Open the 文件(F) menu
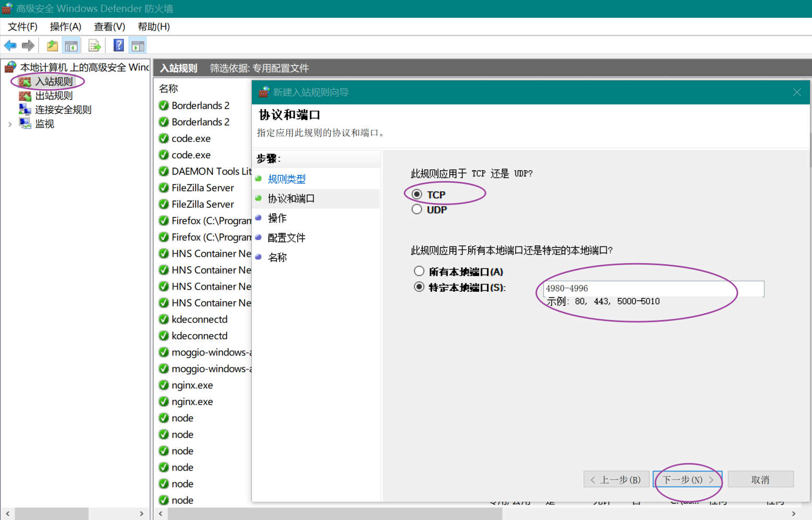The height and width of the screenshot is (520, 812). pos(22,27)
